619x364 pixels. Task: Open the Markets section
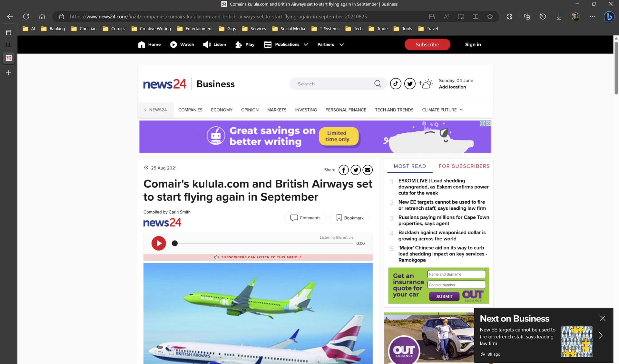277,110
